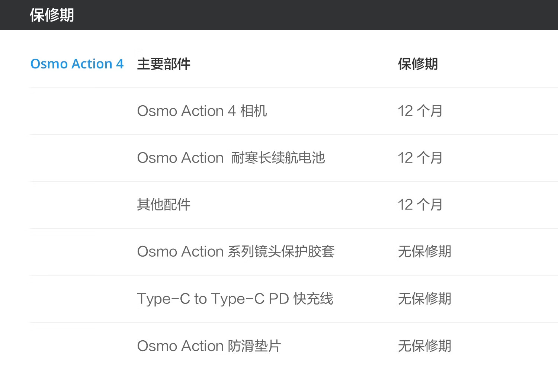558x392 pixels.
Task: Click the dark header bar
Action: pos(279,15)
